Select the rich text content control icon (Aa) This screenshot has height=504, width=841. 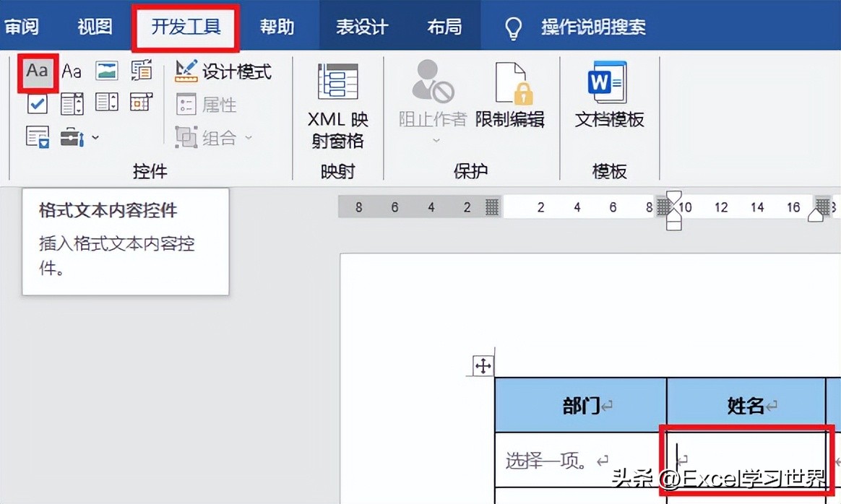click(38, 70)
